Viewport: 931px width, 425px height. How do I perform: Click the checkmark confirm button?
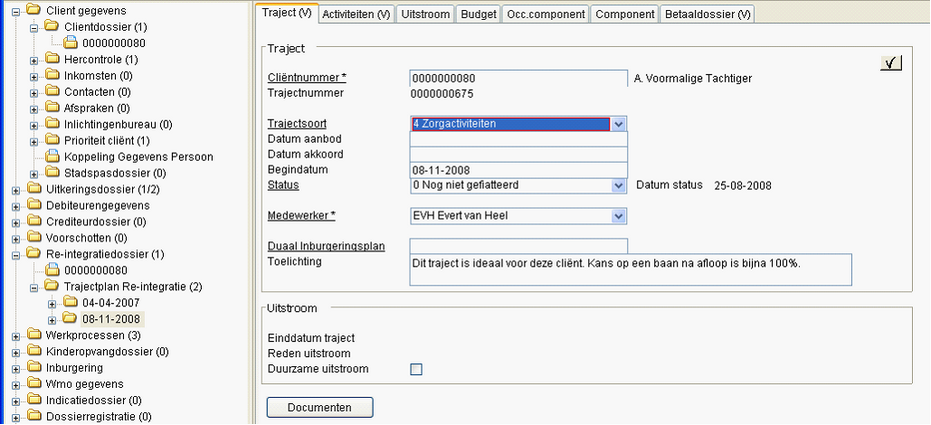891,63
